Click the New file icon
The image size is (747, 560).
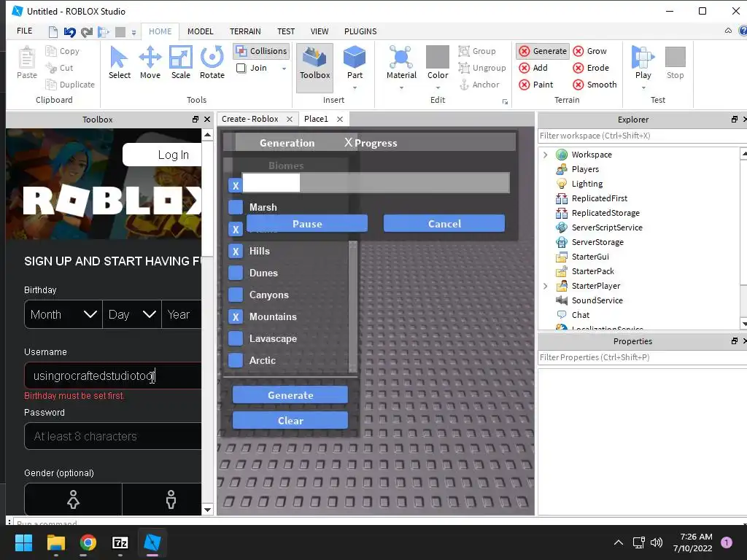pos(53,32)
